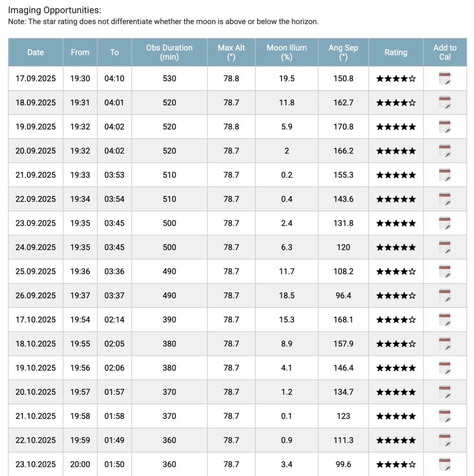Click calendar icon for 19.09.2025 row

click(x=445, y=127)
